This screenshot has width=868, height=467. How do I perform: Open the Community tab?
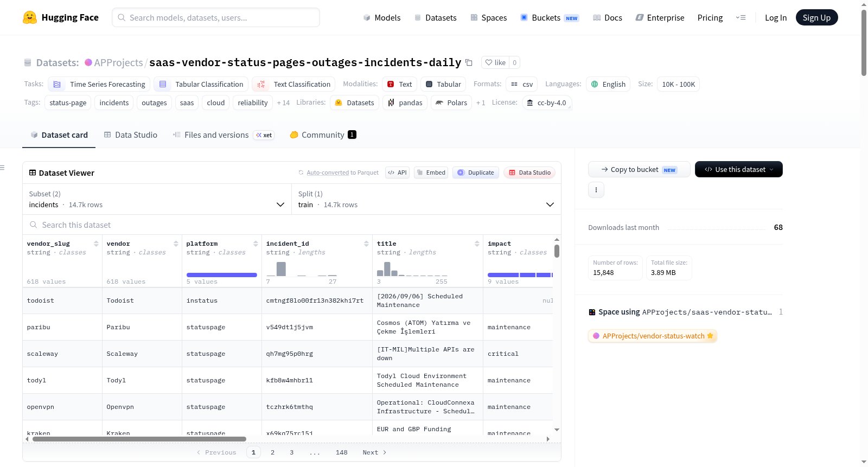[x=323, y=135]
